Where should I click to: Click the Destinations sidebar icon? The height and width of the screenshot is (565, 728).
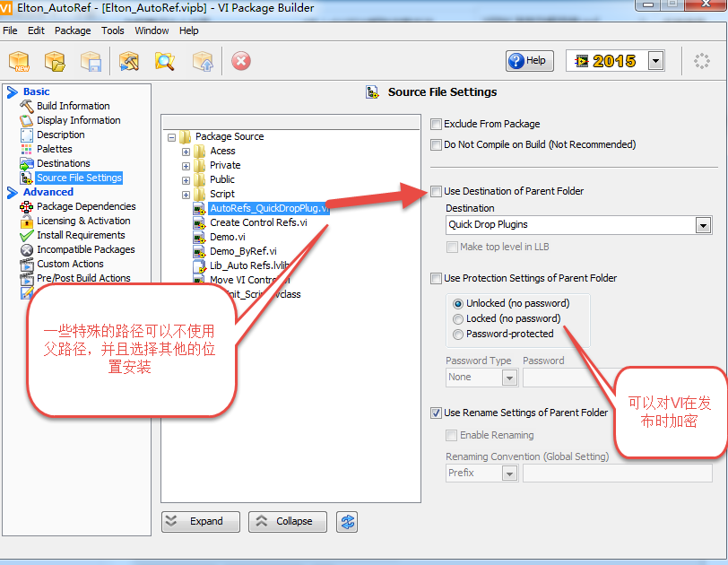(x=27, y=163)
